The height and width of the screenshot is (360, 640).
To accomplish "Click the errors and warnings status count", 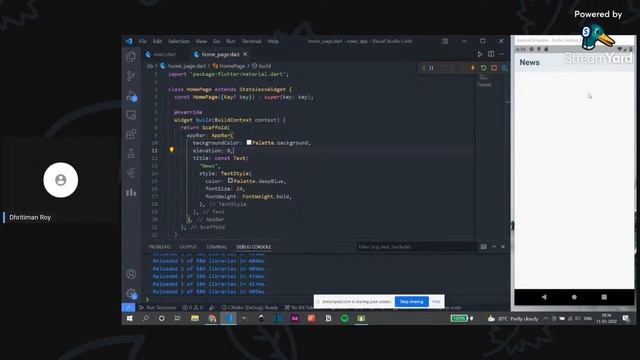I will [x=193, y=308].
